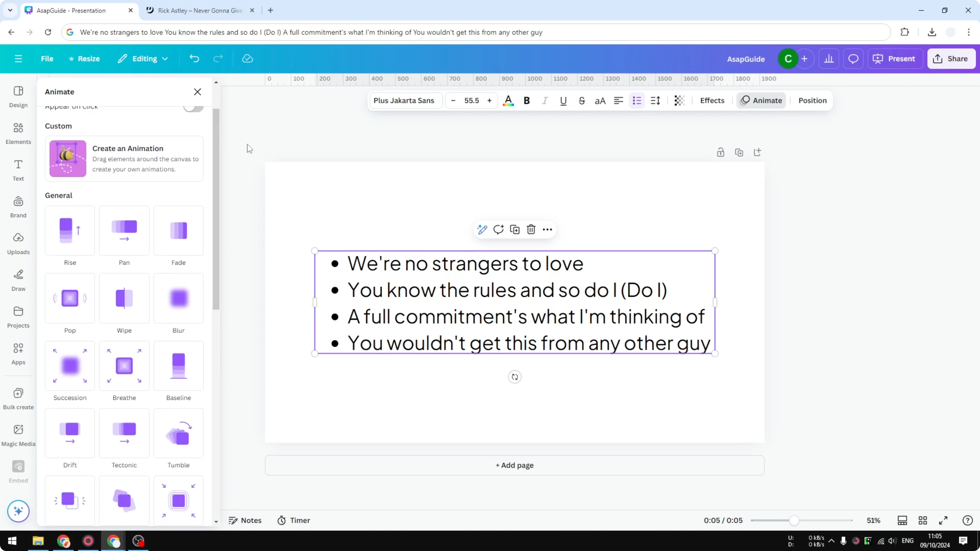Select the Pan animation
The height and width of the screenshot is (551, 980).
point(124,231)
